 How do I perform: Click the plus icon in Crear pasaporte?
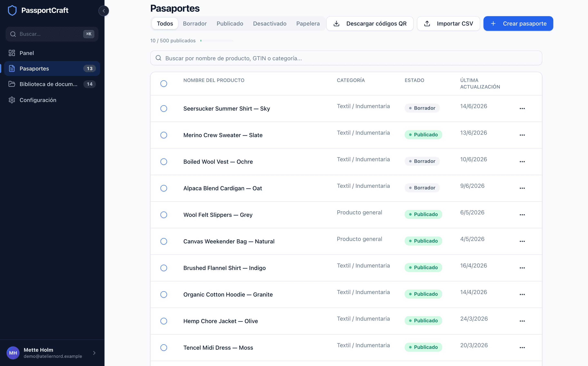click(x=493, y=24)
